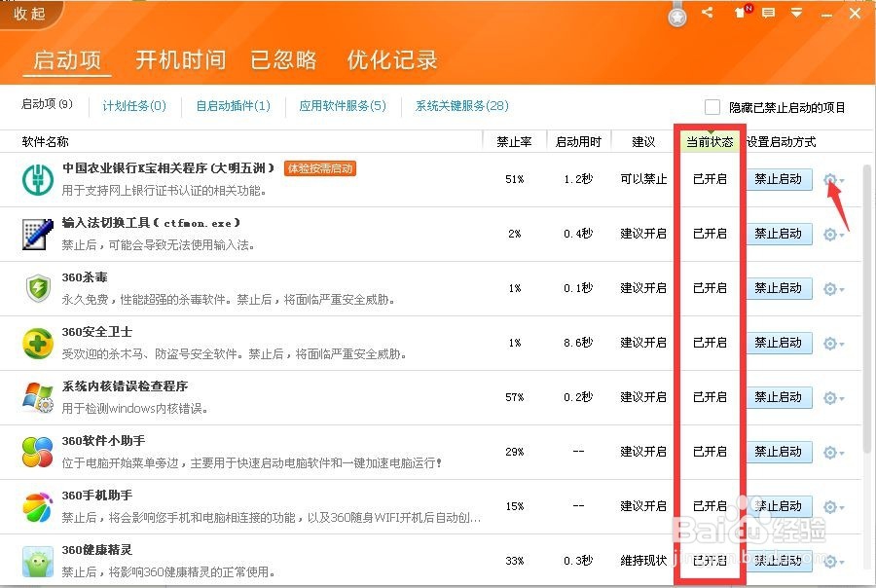Click the 1.2秒 startup time value

click(x=577, y=179)
